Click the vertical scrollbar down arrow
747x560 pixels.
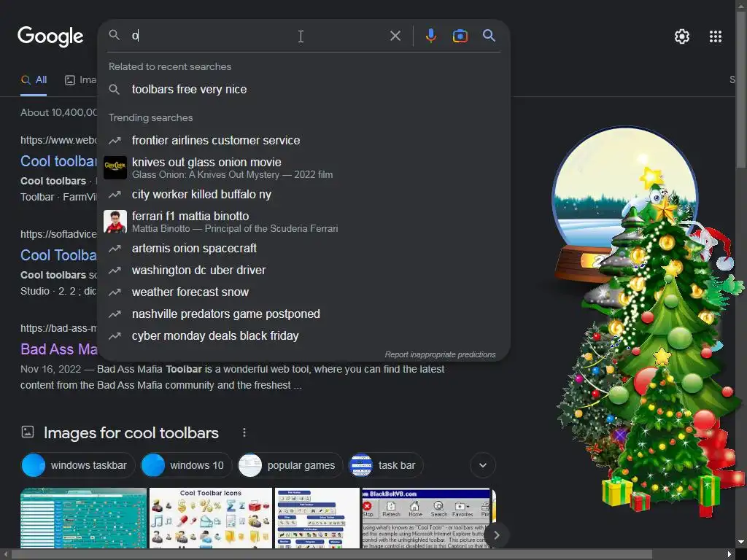point(741,542)
